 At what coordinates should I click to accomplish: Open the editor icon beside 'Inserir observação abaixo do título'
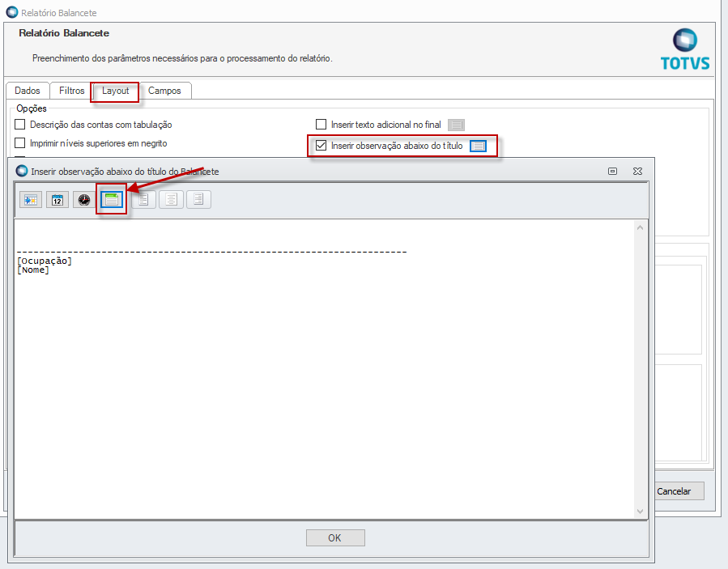point(478,146)
